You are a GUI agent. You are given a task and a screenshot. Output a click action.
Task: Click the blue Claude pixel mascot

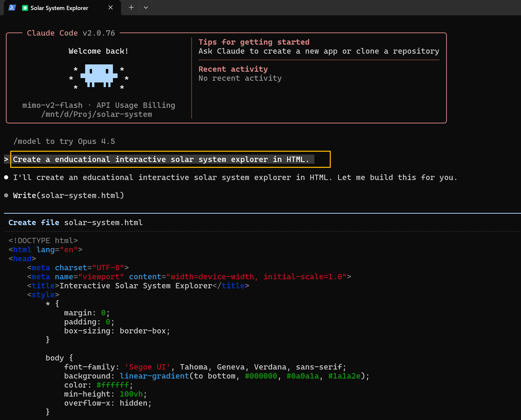(99, 76)
